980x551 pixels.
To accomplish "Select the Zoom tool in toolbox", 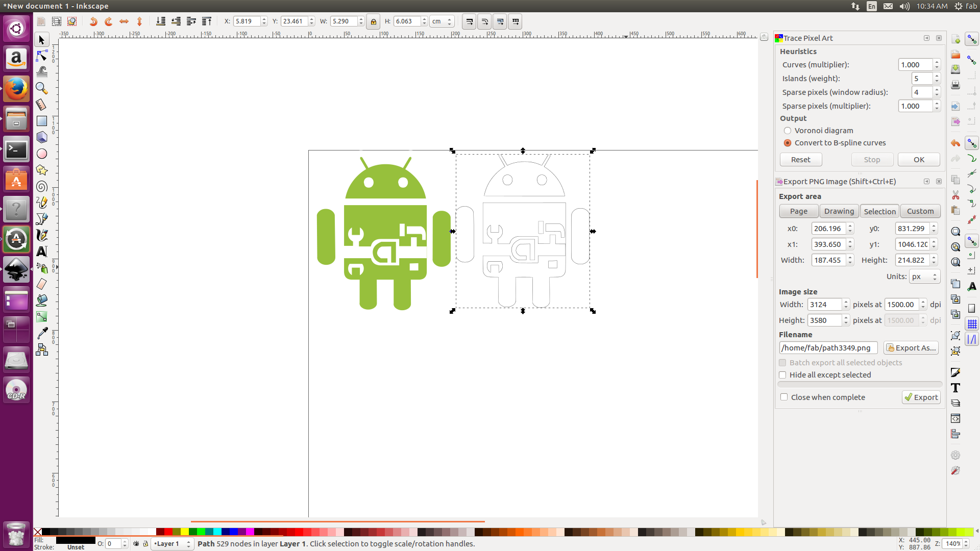I will click(42, 88).
